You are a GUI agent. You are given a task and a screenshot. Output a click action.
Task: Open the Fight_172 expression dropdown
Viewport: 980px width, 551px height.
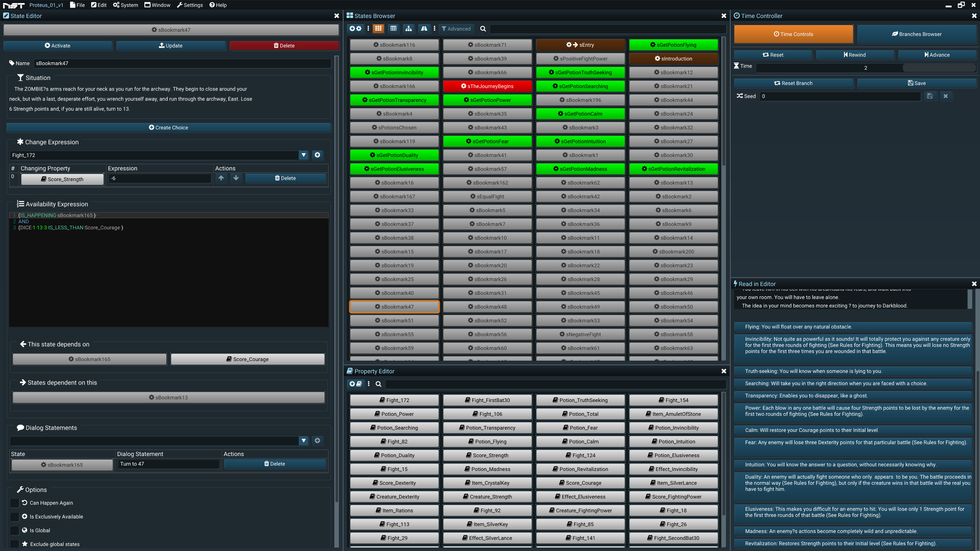point(303,155)
